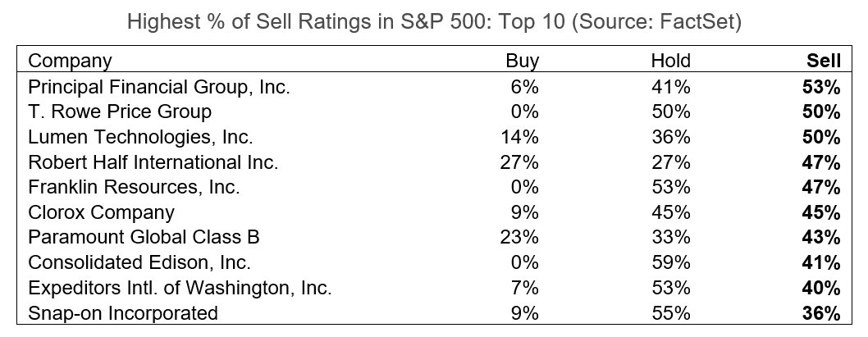The height and width of the screenshot is (337, 868).
Task: Select the bold Sell column header
Action: tap(824, 61)
